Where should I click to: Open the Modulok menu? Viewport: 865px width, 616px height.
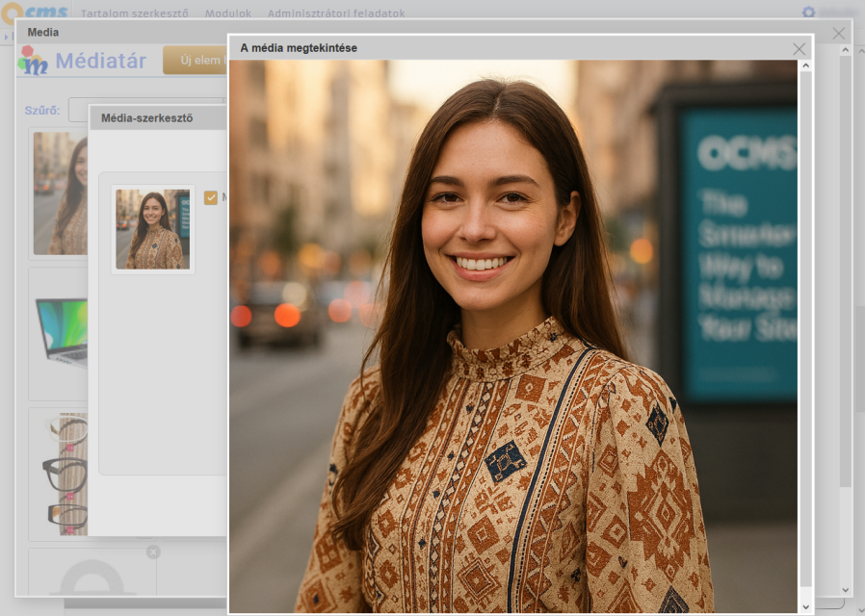pyautogui.click(x=227, y=13)
